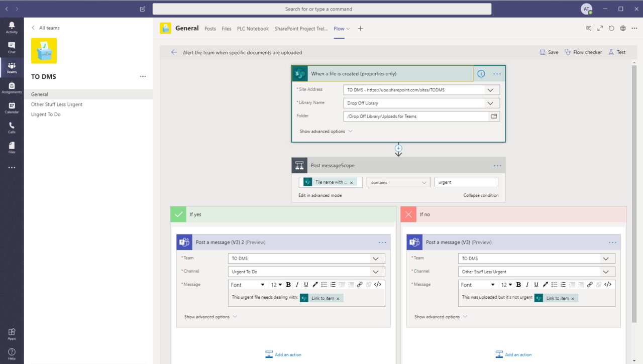Open HTML code view in the If no message editor

[608, 284]
